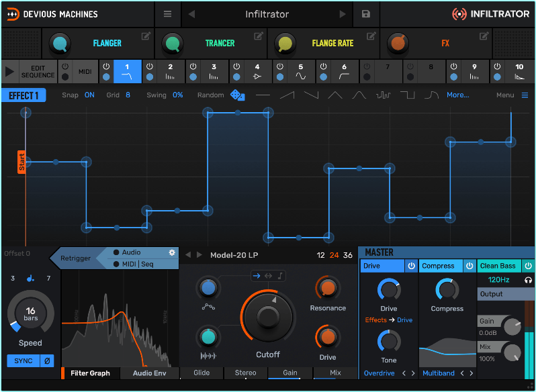Open the Filter Graph tab

click(x=90, y=373)
